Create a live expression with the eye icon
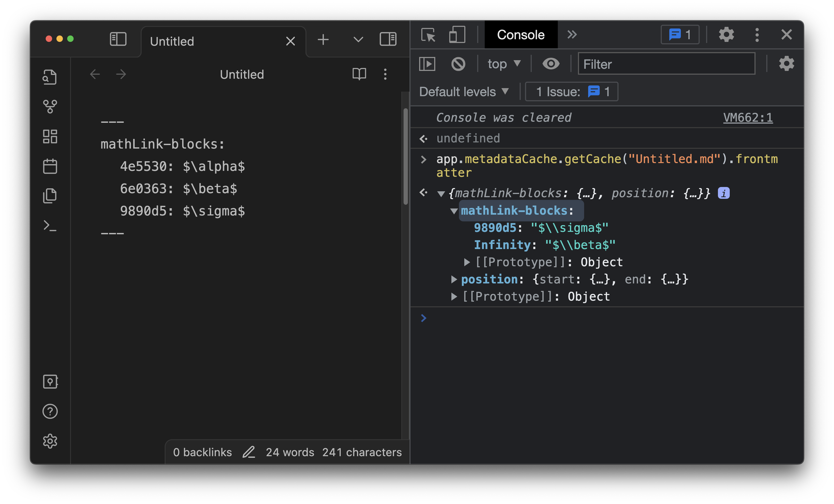834x504 pixels. tap(551, 64)
